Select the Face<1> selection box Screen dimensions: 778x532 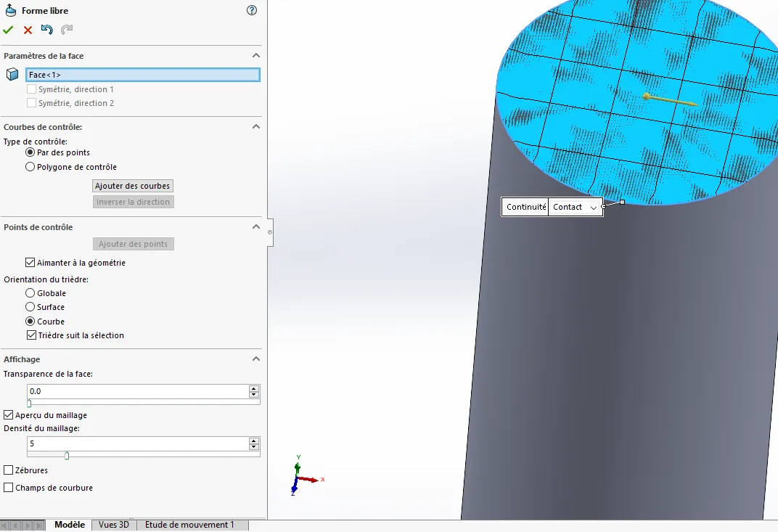click(143, 75)
